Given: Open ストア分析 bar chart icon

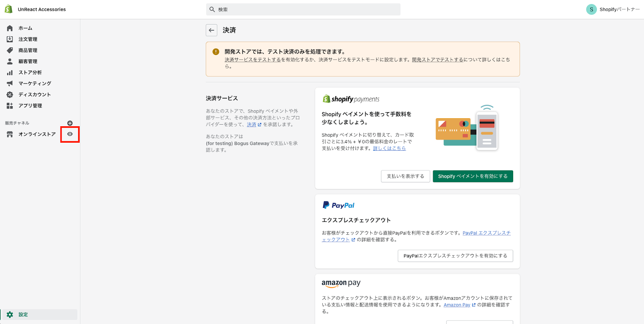Looking at the screenshot, I should pyautogui.click(x=10, y=72).
